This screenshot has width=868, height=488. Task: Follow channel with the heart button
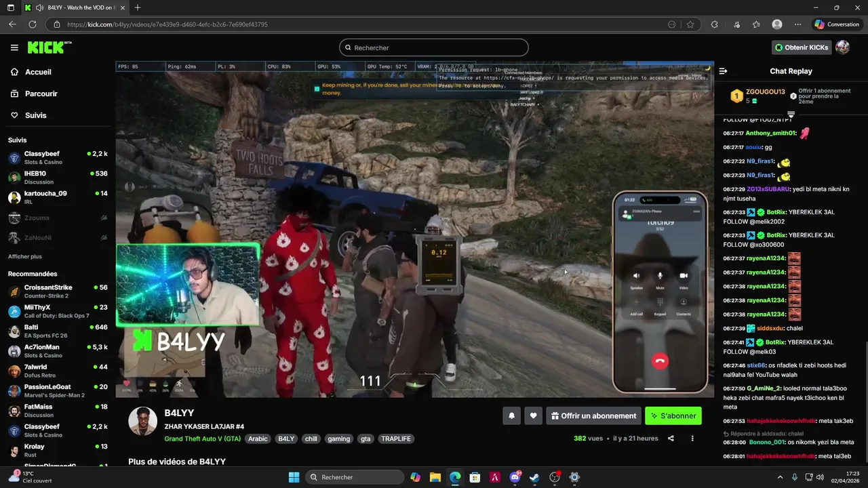(x=534, y=415)
